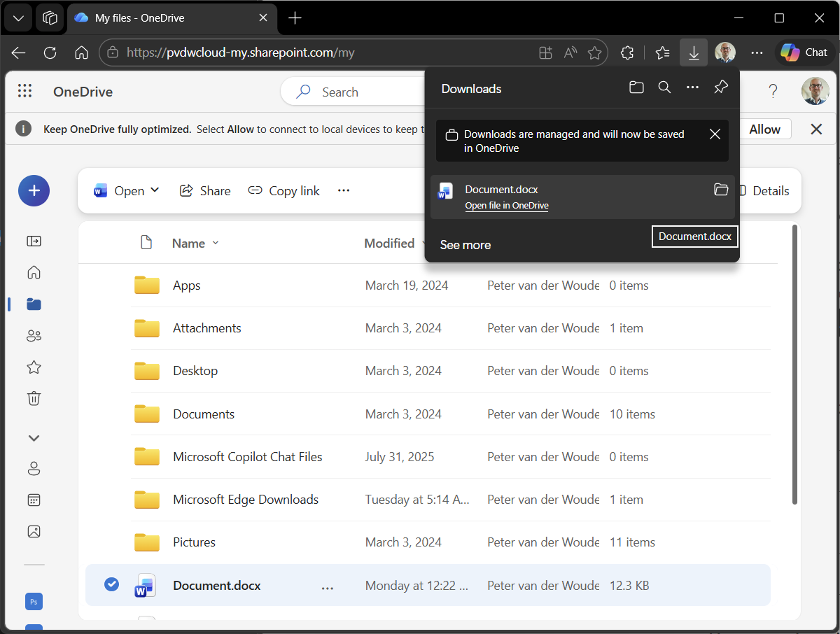Click the search downloads magnifier icon
The image size is (840, 634).
(664, 87)
